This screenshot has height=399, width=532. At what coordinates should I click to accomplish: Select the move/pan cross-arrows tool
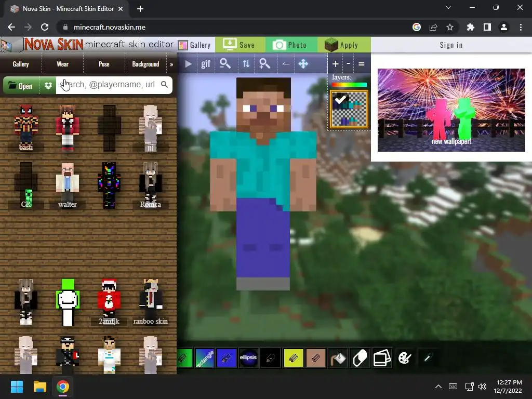[x=303, y=64]
